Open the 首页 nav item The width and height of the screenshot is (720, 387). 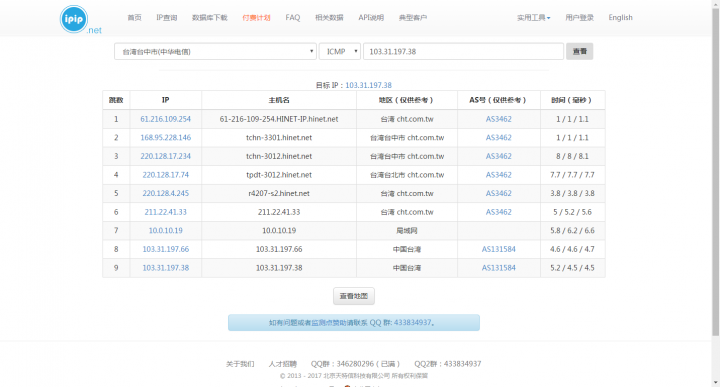pyautogui.click(x=135, y=17)
